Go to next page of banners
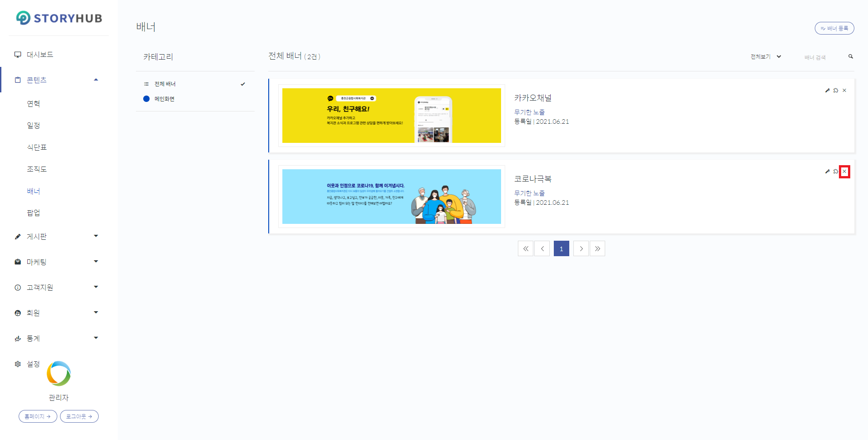The height and width of the screenshot is (440, 868). (581, 248)
